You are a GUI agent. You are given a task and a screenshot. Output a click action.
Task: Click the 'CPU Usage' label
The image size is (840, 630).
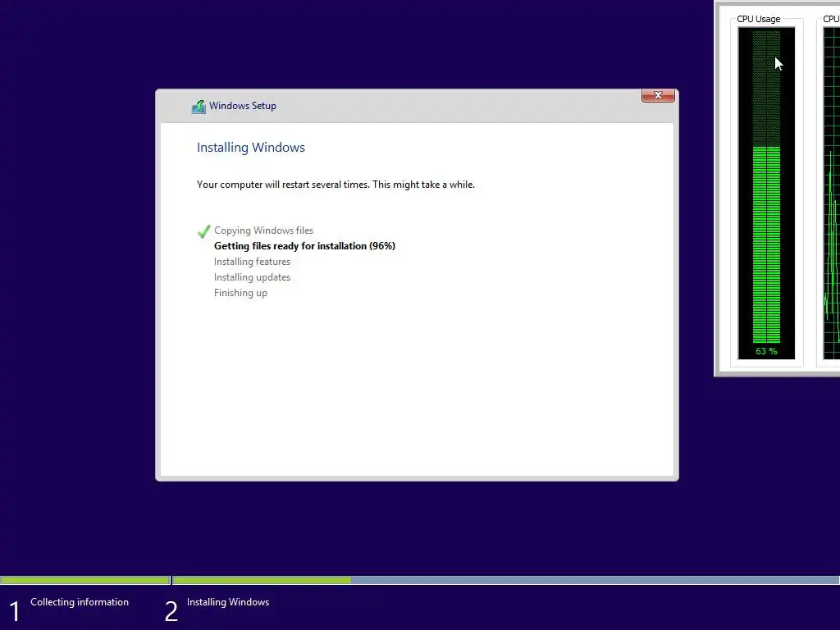[x=758, y=19]
